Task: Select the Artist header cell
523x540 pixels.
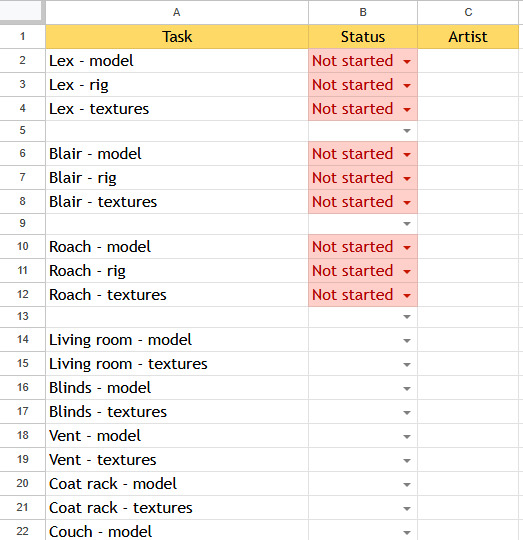Action: point(468,37)
